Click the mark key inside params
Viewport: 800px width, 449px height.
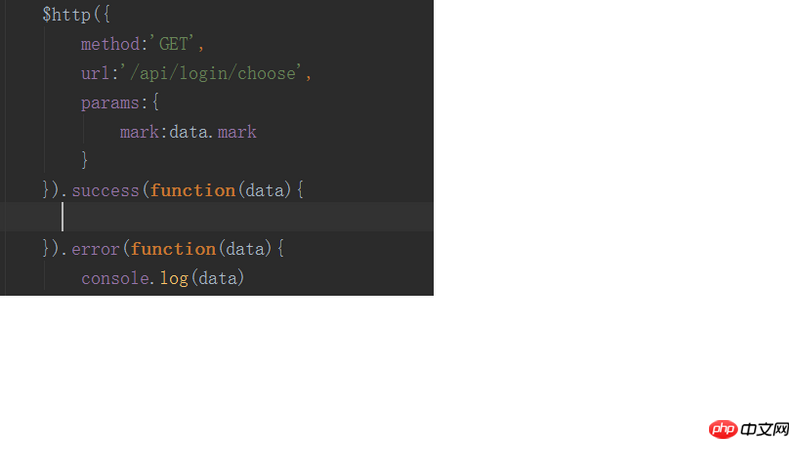click(x=139, y=132)
